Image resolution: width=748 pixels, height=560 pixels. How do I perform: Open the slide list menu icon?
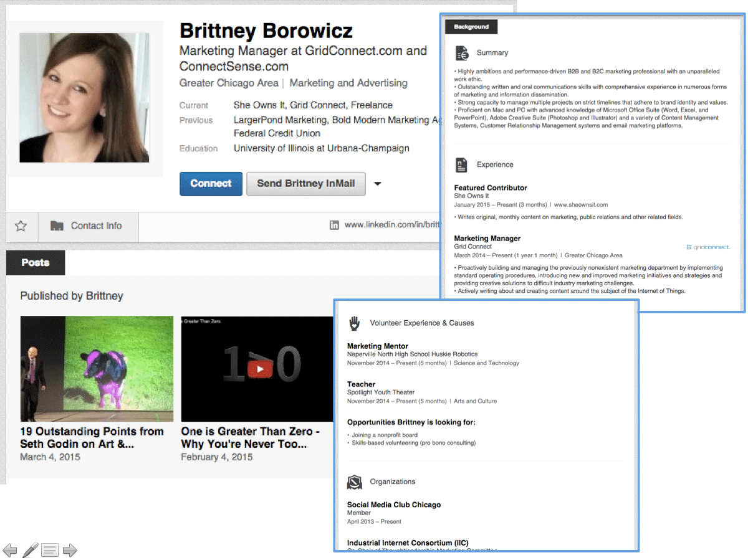click(x=50, y=550)
